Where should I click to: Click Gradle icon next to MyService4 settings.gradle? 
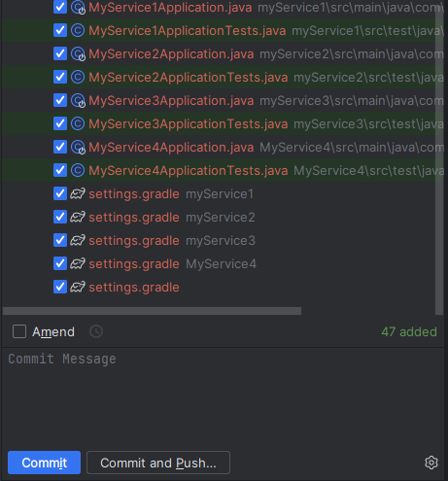[x=78, y=263]
